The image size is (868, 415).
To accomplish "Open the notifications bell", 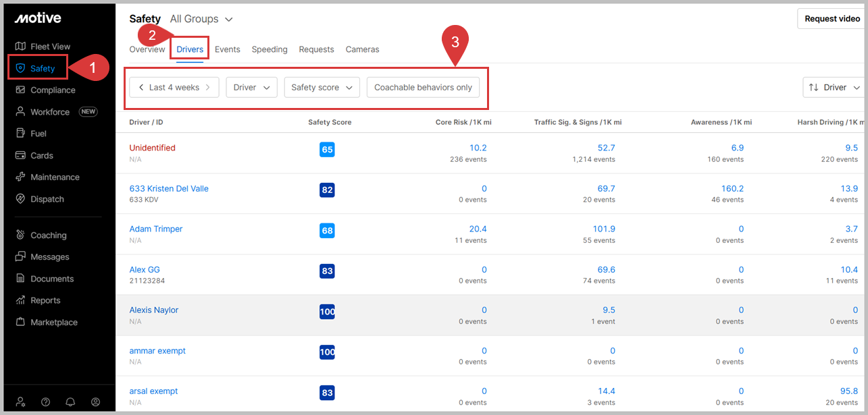I will click(70, 402).
